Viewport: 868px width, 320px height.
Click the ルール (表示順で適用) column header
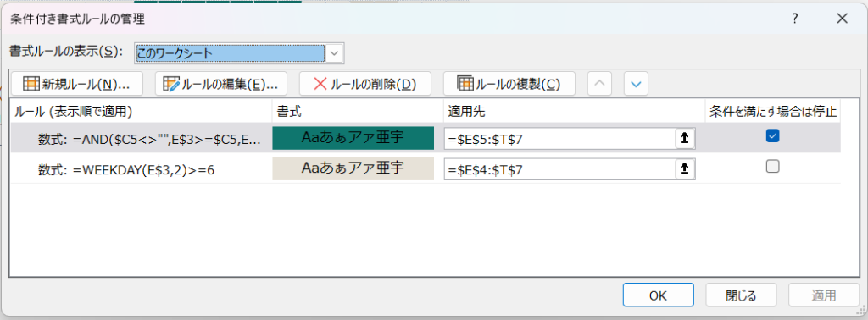[x=142, y=112]
